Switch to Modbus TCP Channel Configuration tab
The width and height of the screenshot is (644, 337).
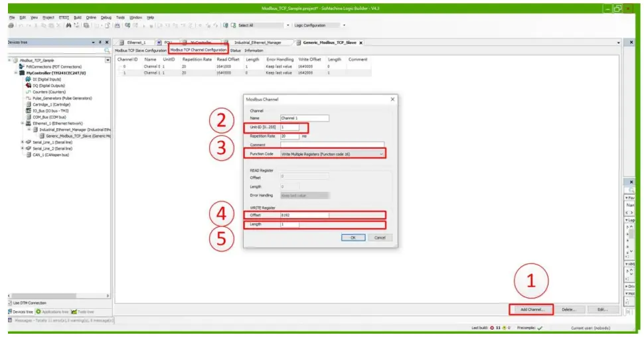click(x=199, y=50)
